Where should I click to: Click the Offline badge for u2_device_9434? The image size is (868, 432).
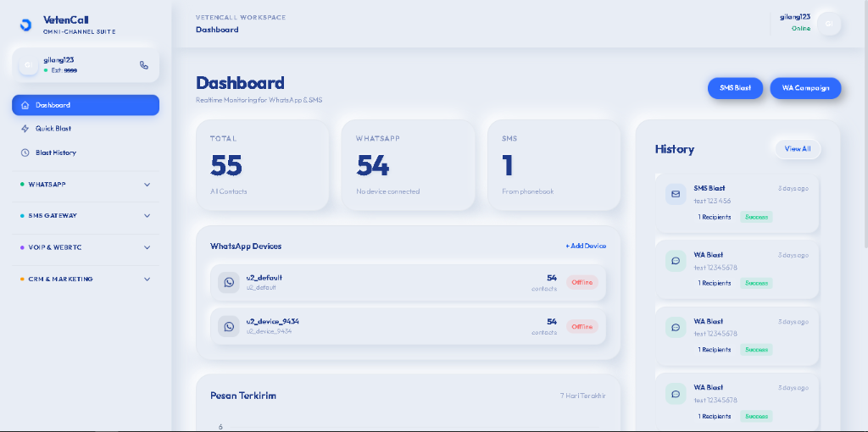(x=581, y=327)
